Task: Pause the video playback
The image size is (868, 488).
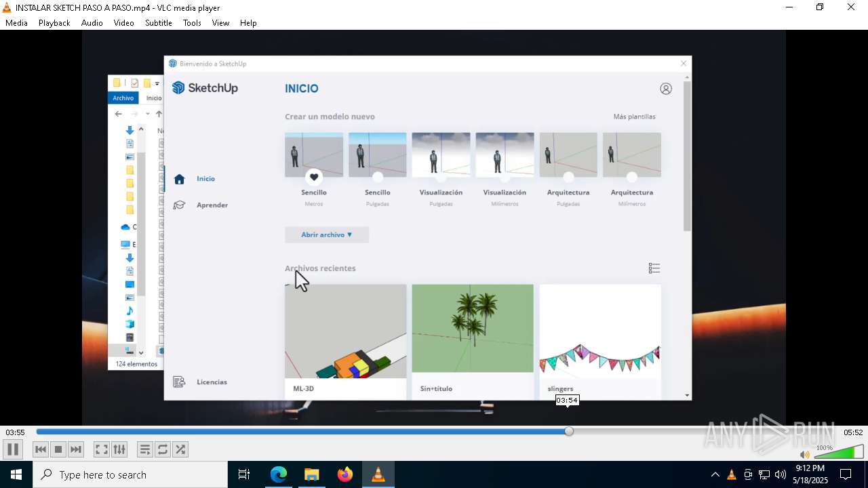Action: (13, 449)
